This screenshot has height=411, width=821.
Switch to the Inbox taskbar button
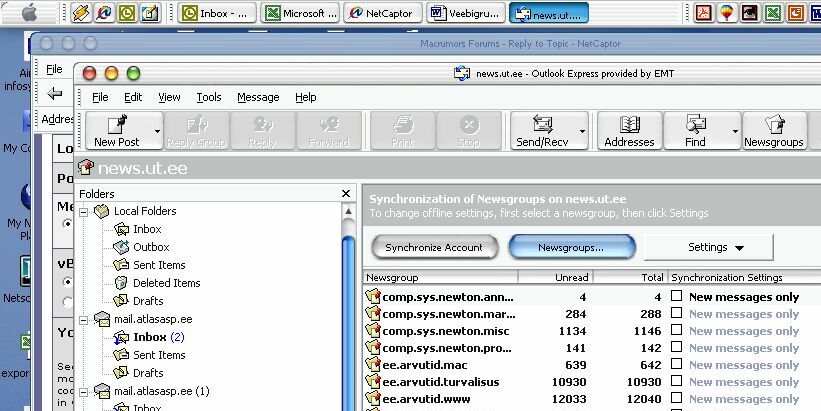pos(217,13)
